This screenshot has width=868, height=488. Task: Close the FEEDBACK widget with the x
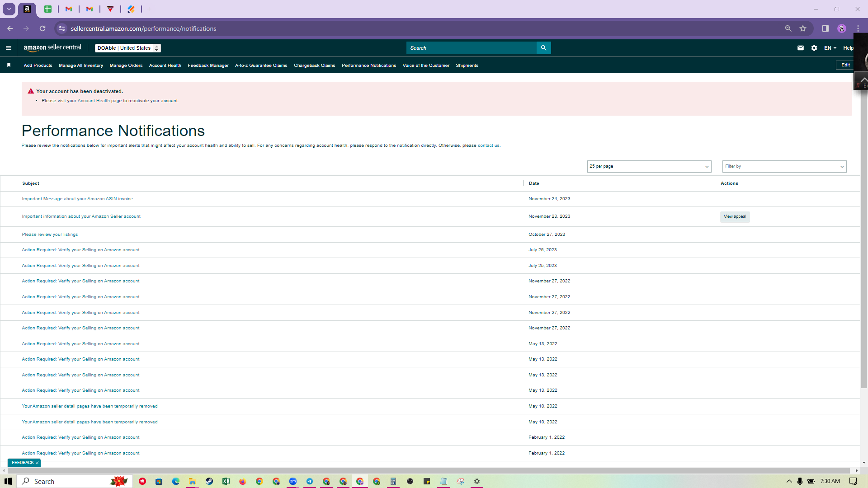(x=37, y=463)
